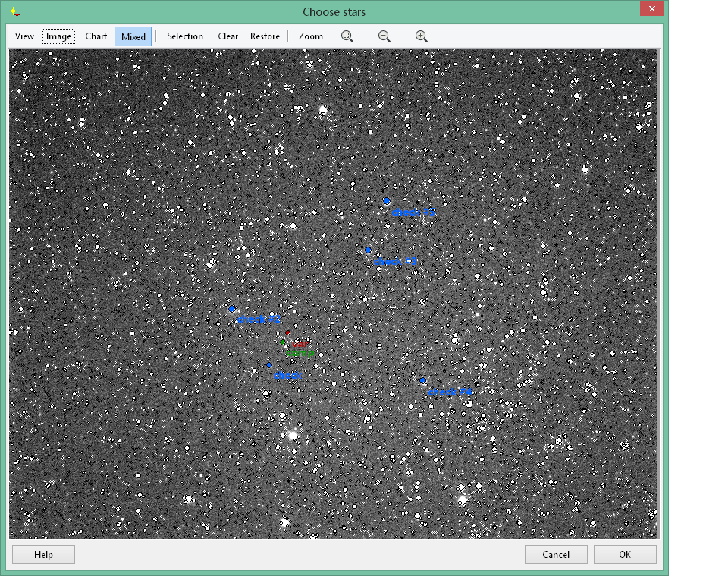Screen dimensions: 728x576
Task: Open the View menu
Action: [x=24, y=36]
